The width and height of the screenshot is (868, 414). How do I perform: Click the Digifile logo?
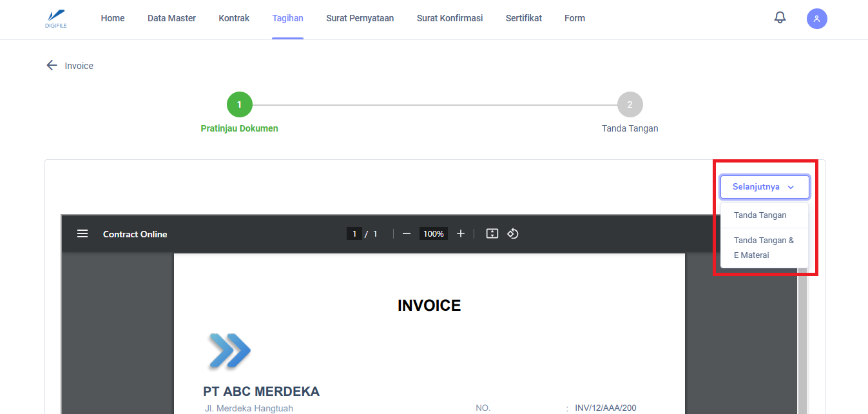57,18
